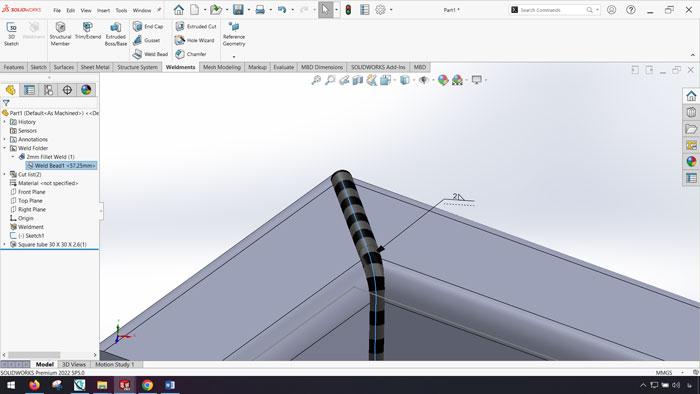Open SOLIDWORKS Resources in task pane

691,96
